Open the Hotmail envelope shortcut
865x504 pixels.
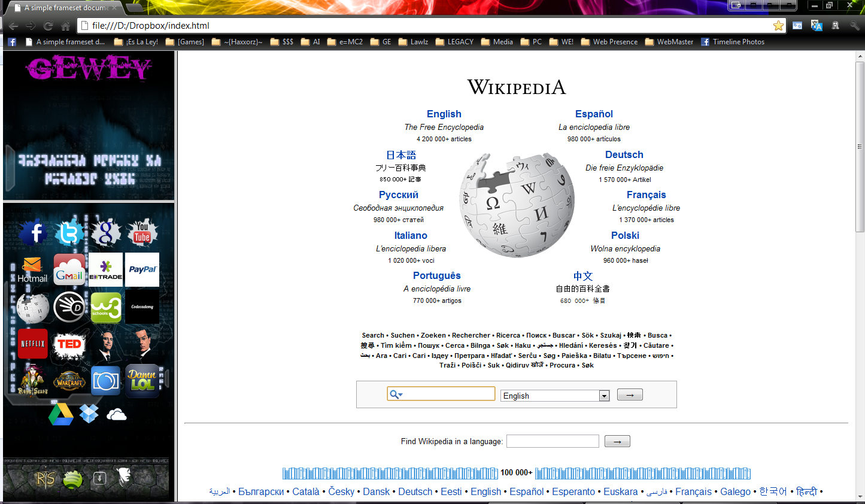coord(32,270)
